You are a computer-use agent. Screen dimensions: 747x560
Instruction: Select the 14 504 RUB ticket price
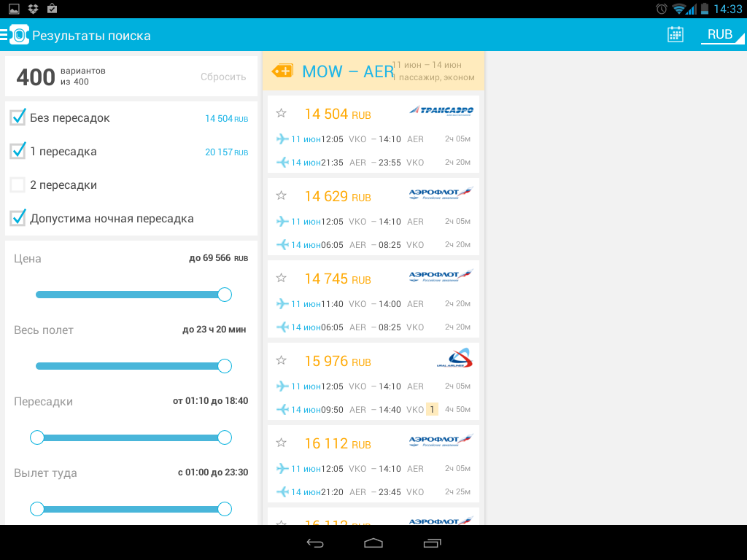click(x=337, y=114)
